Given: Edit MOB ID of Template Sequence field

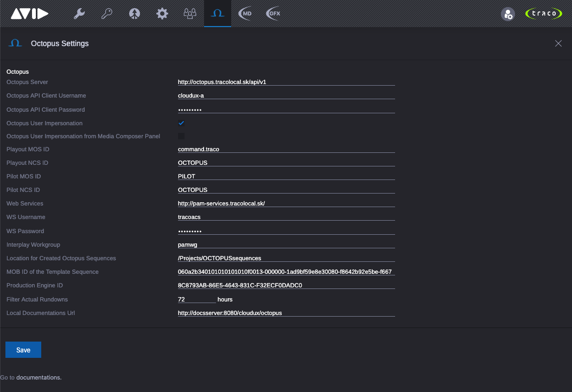Looking at the screenshot, I should pos(287,272).
